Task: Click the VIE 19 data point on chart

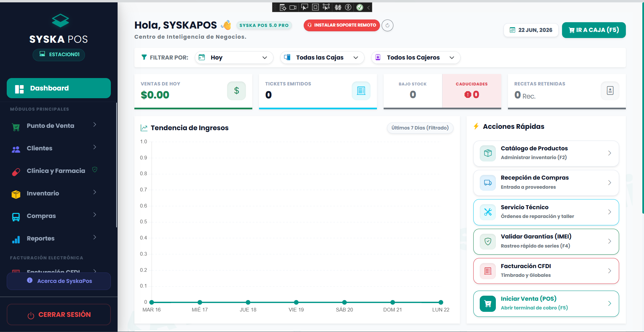Action: pyautogui.click(x=296, y=302)
